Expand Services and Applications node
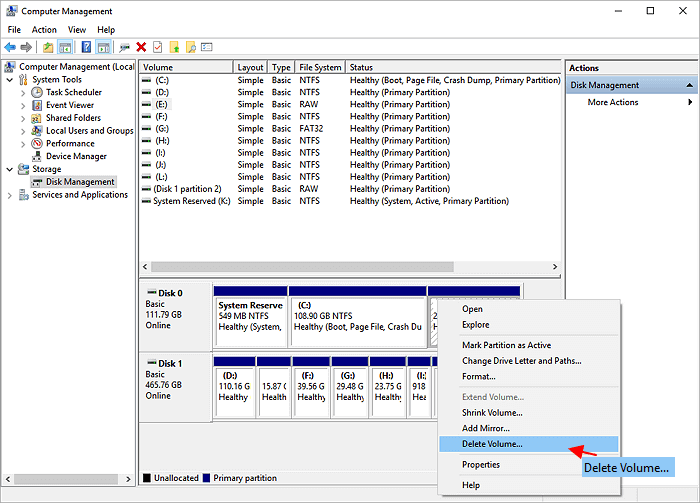The image size is (700, 503). (11, 195)
